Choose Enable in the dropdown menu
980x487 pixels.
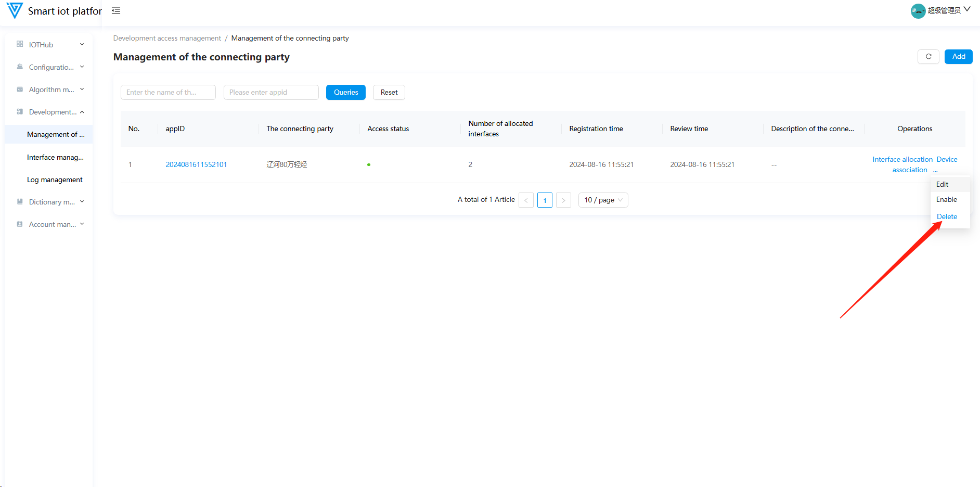coord(946,200)
